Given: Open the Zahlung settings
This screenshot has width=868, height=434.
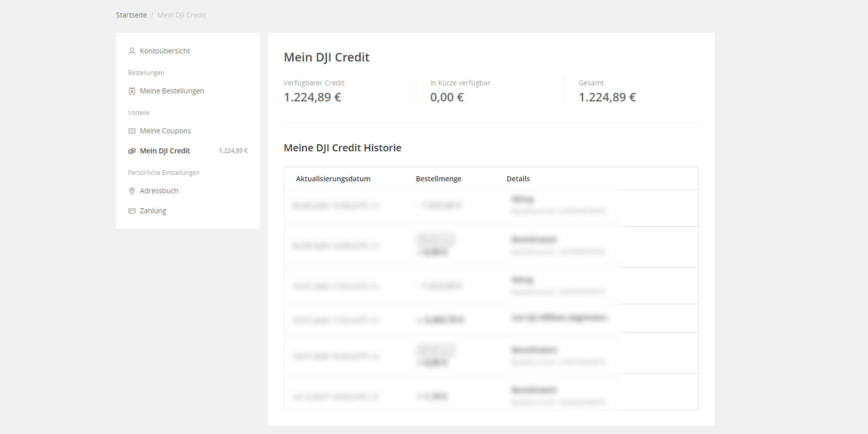Looking at the screenshot, I should point(153,211).
